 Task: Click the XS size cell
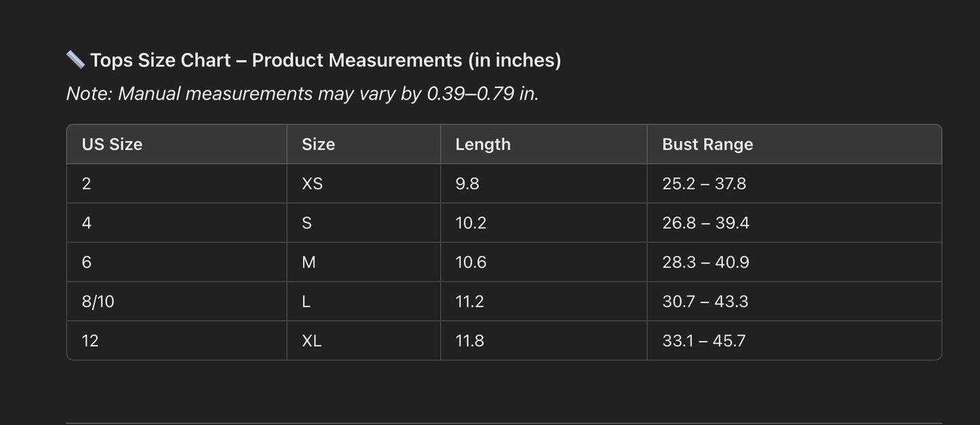pos(312,184)
